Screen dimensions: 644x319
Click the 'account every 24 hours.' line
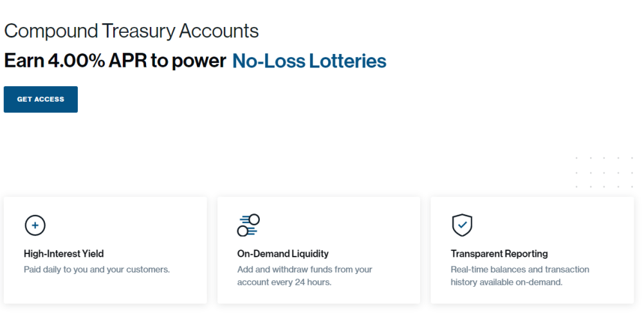coord(284,282)
